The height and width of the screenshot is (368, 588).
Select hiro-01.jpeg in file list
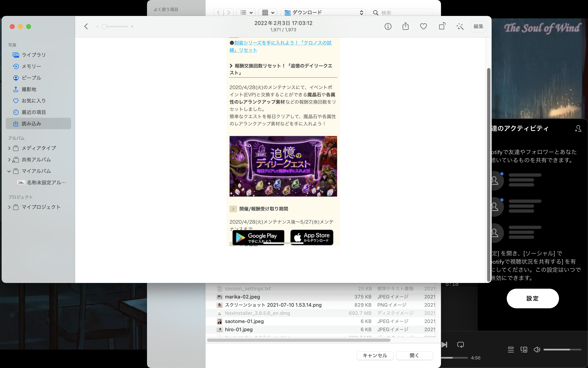pyautogui.click(x=321, y=330)
